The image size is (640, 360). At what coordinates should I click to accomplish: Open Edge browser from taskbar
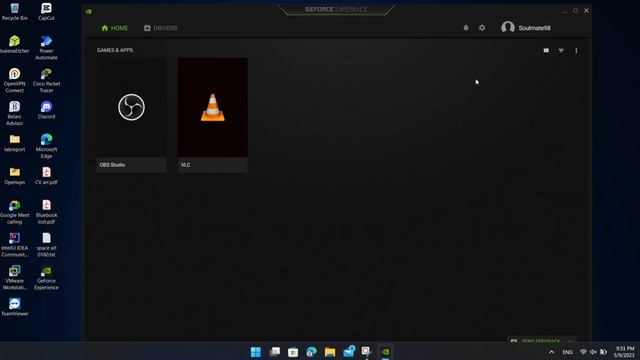coord(311,351)
